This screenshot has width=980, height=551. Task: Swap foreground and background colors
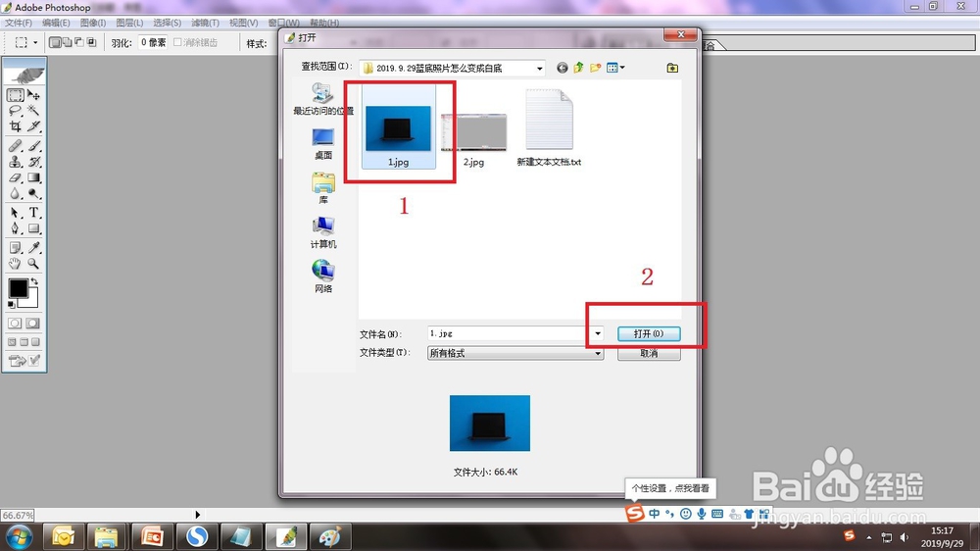point(35,281)
